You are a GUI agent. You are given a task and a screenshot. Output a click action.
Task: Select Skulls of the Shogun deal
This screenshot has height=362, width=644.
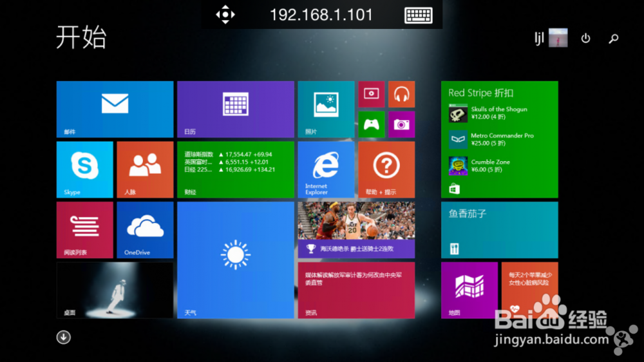coord(489,113)
